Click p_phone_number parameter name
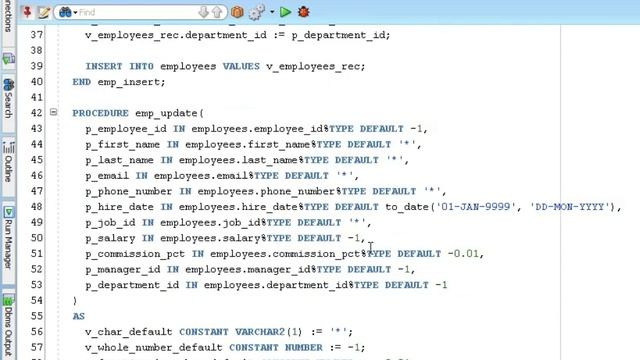Screen dimensions: 640x360 coord(129,191)
